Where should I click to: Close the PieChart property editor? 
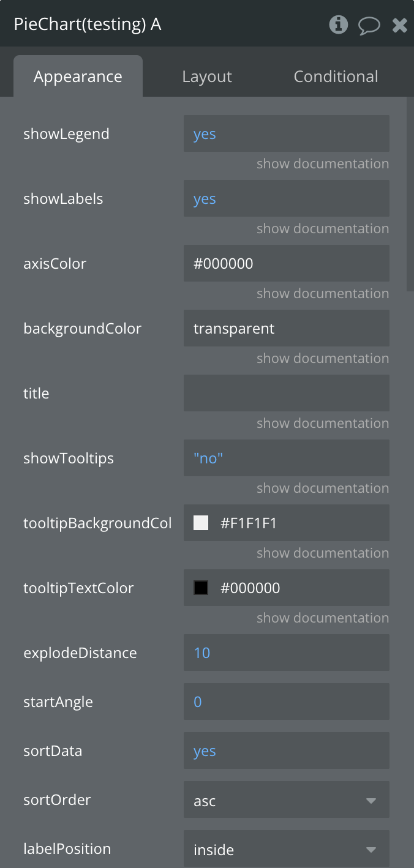tap(400, 25)
